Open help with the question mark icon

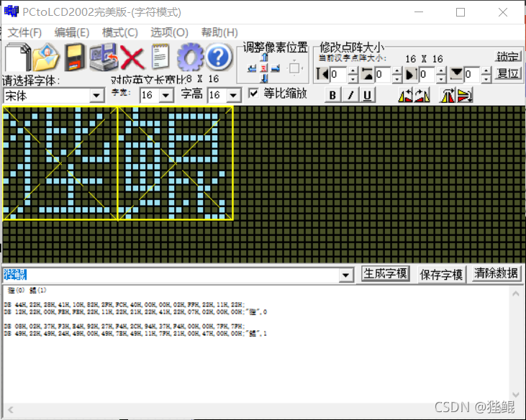[x=219, y=57]
